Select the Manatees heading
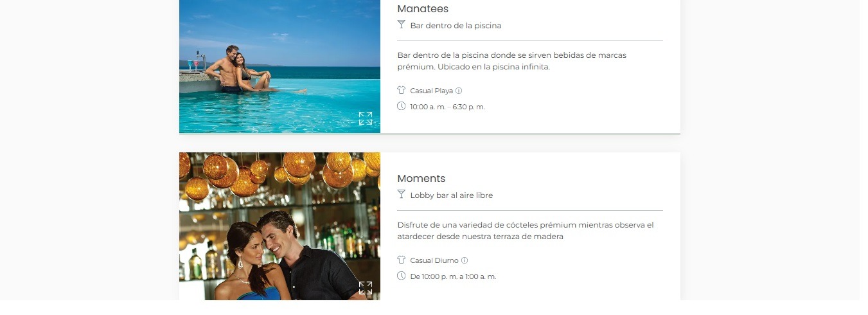Screen dimensions: 868x315 tap(423, 9)
